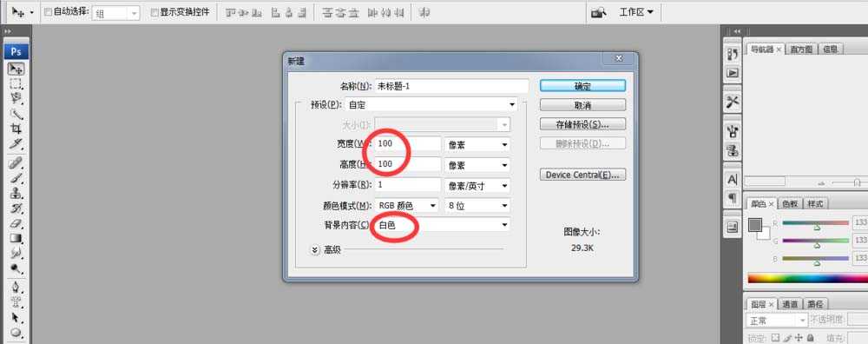
Task: Open the Clone Source panel icon
Action: 733,149
